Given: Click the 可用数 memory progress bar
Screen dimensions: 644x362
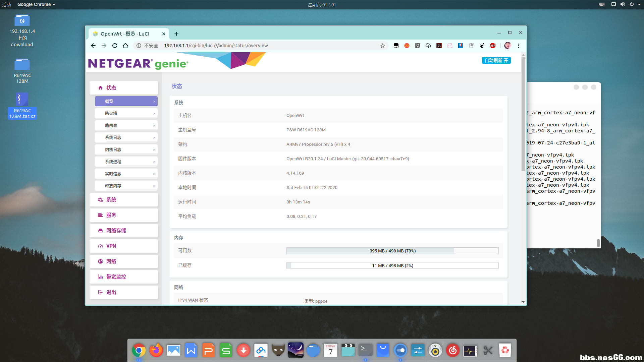Looking at the screenshot, I should 392,251.
